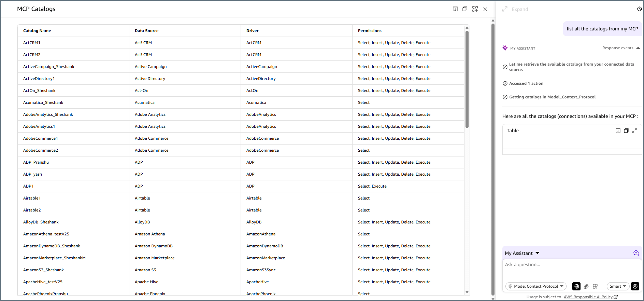This screenshot has height=301, width=644.
Task: Open the AWS Responsible AI Policy link
Action: [x=588, y=297]
